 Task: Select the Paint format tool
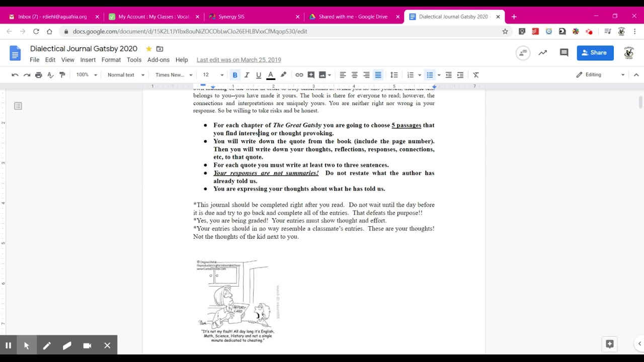pos(62,75)
